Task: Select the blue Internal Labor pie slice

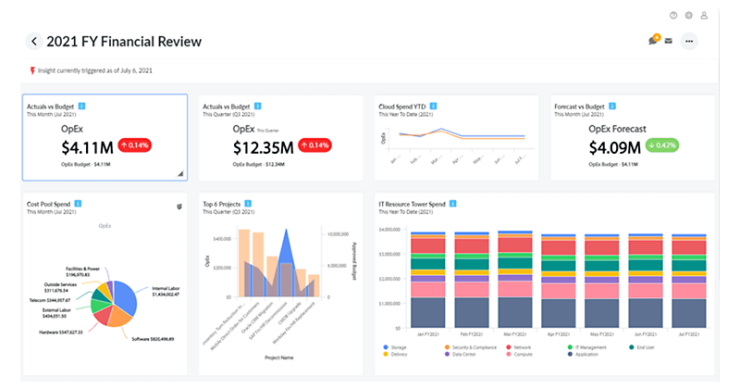Action: 126,296
